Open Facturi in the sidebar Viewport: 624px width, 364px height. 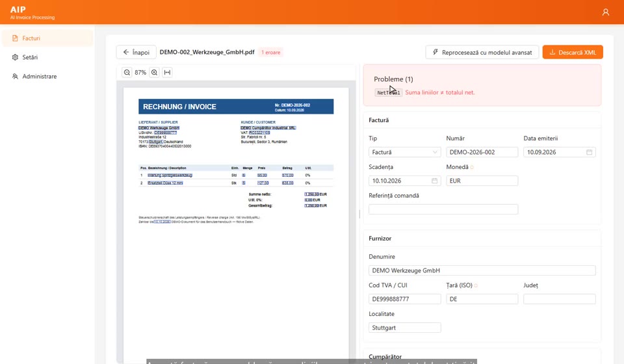pyautogui.click(x=47, y=38)
